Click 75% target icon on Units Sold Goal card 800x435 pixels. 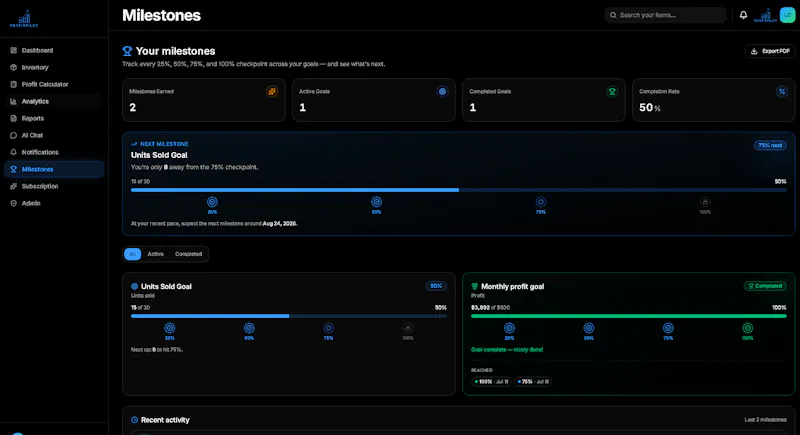click(x=329, y=328)
